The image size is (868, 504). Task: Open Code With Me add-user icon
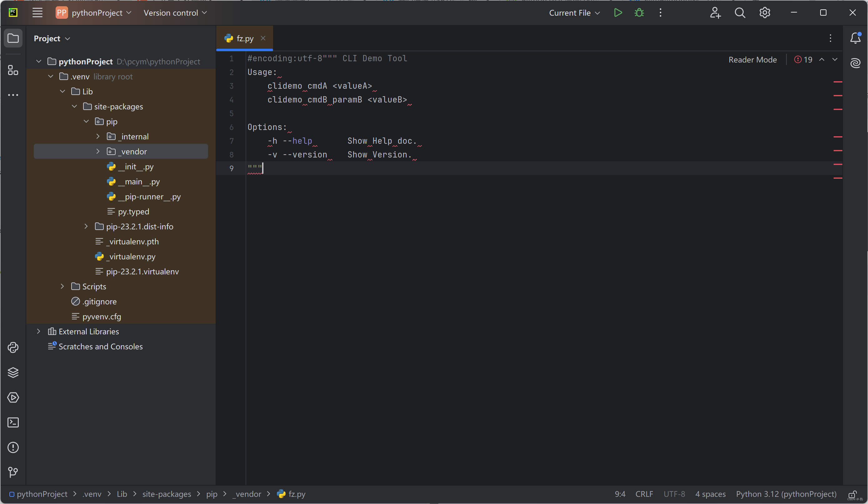(x=715, y=13)
